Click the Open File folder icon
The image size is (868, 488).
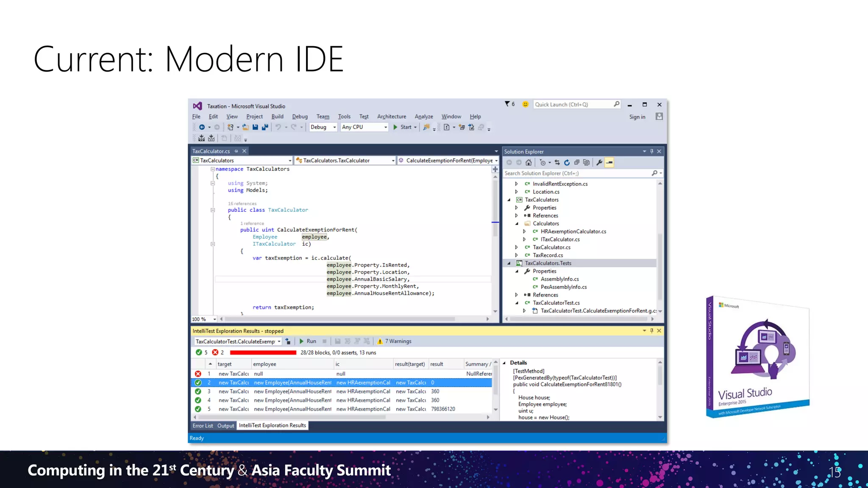[x=245, y=127]
